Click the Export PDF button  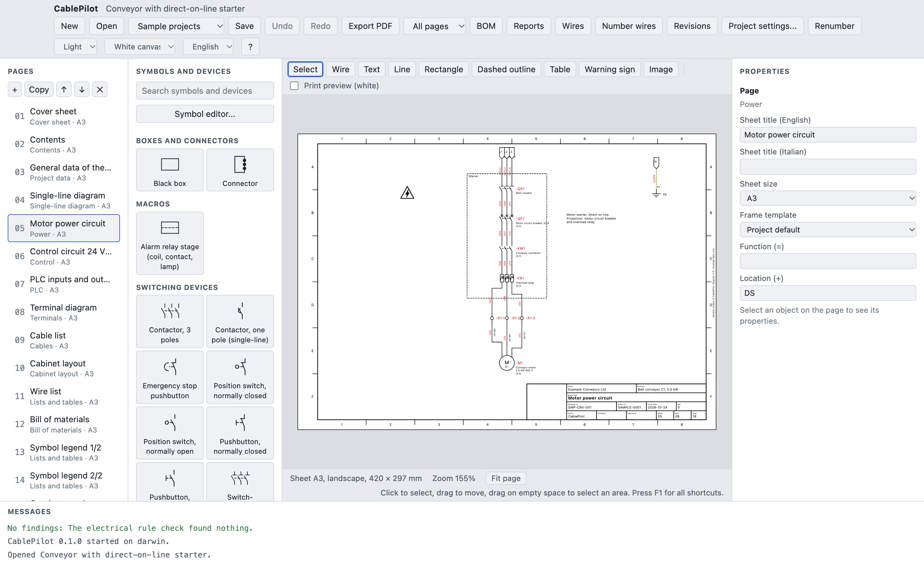pos(370,26)
